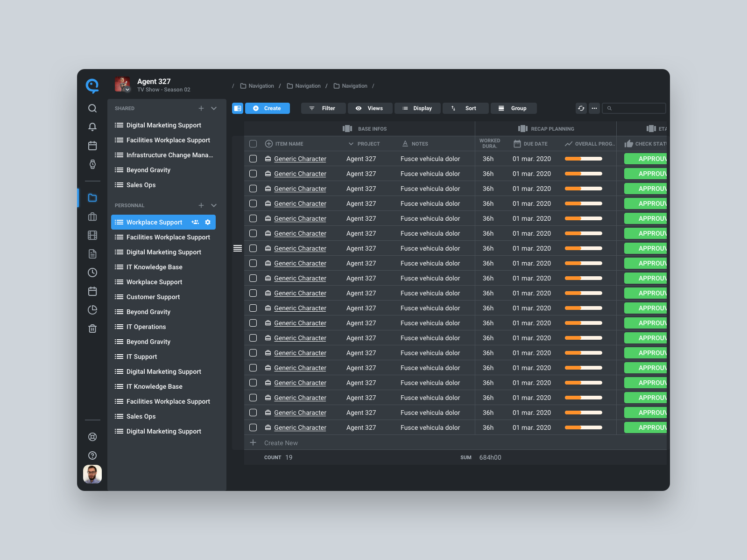This screenshot has height=560, width=747.
Task: Collapse the SHARED section chevron
Action: (214, 108)
